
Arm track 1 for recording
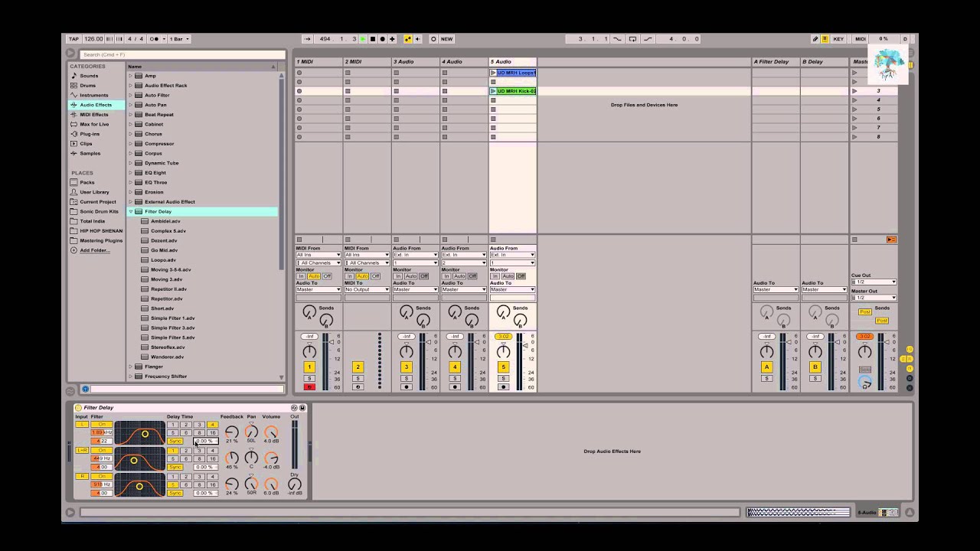tap(309, 387)
